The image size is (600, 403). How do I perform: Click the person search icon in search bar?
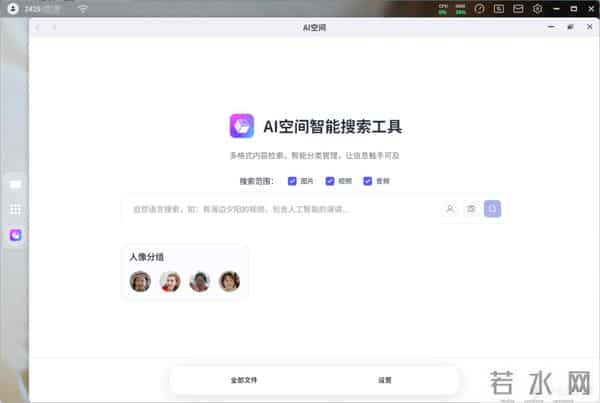(450, 209)
